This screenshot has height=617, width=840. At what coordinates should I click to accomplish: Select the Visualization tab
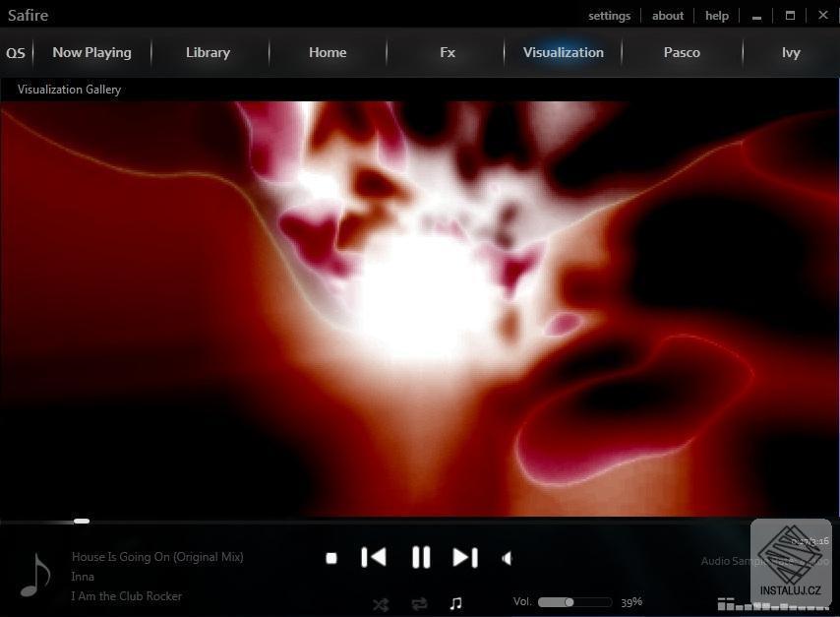pos(563,52)
